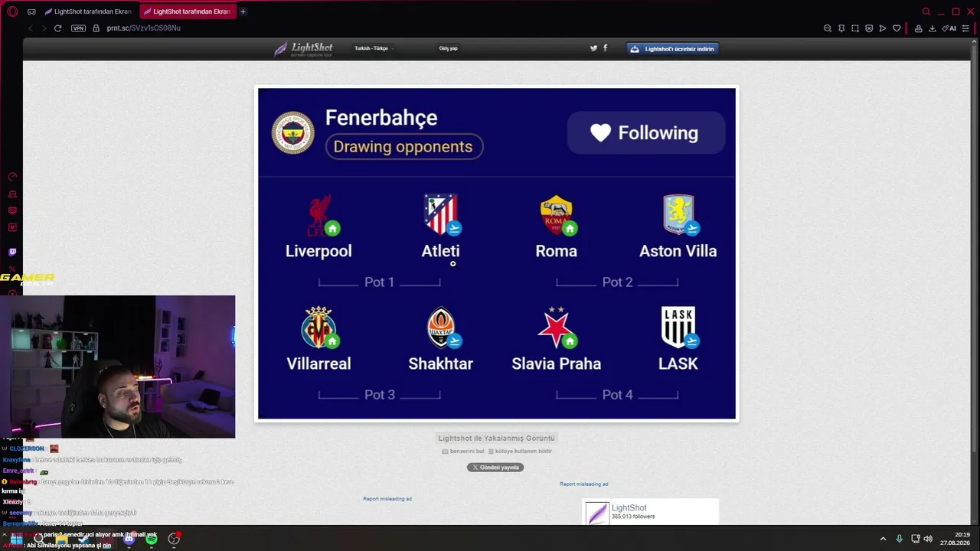Open the AI assistant button
Image resolution: width=980 pixels, height=551 pixels.
(x=949, y=28)
